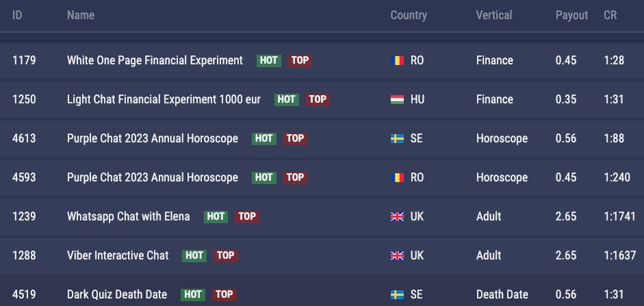Click the UK flag icon for offer 1239
Viewport: 644px width, 306px height.
point(397,216)
